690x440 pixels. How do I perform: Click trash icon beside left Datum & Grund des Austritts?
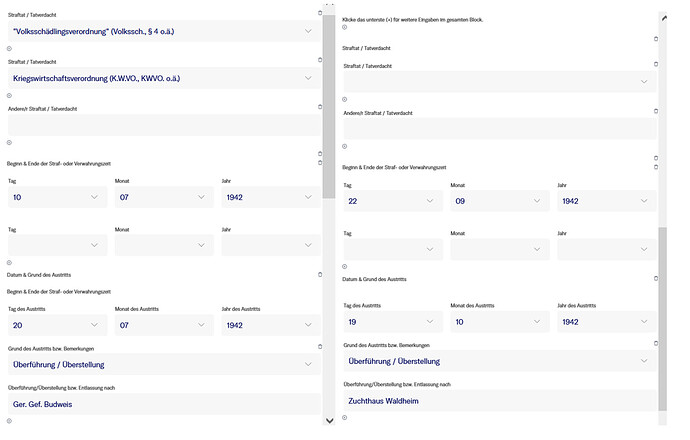point(320,274)
